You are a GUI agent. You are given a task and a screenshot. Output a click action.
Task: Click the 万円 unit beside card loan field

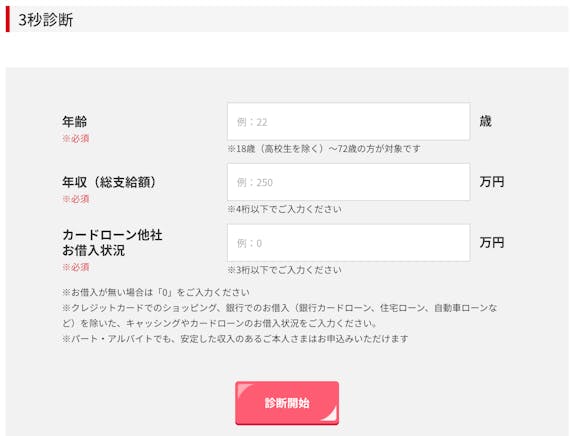coord(492,243)
